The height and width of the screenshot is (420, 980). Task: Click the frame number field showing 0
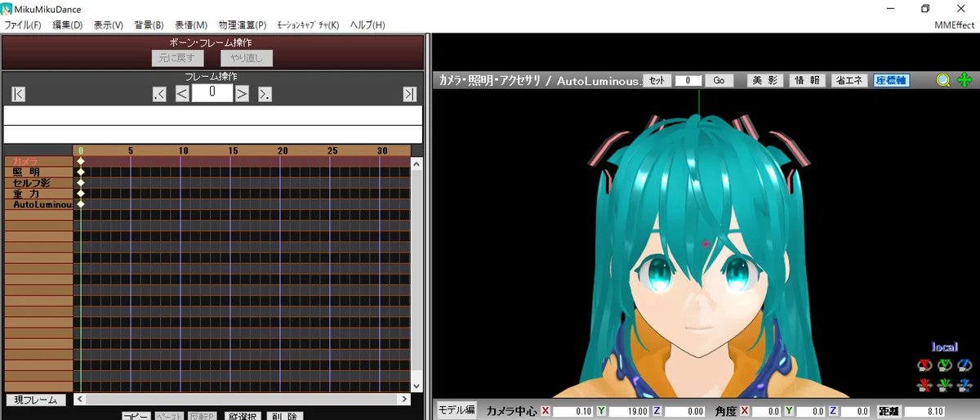(212, 93)
